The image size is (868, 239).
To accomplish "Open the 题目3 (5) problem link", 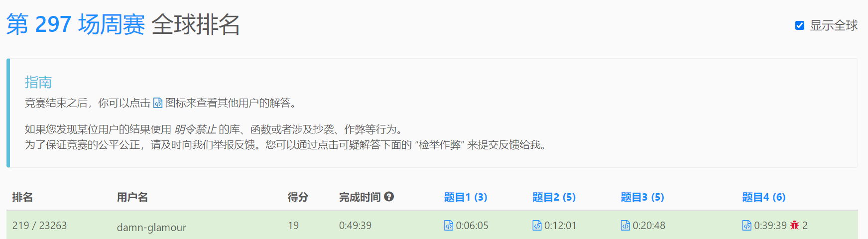I will [x=642, y=197].
